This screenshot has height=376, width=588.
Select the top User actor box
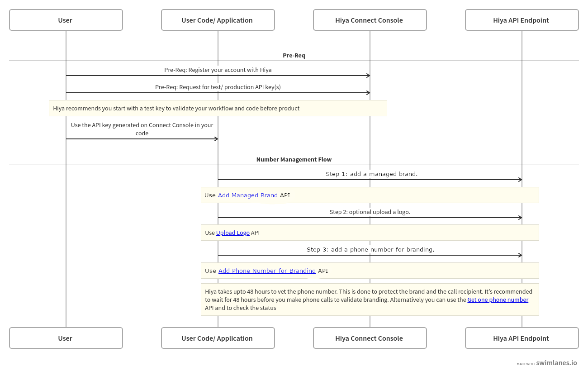(66, 20)
